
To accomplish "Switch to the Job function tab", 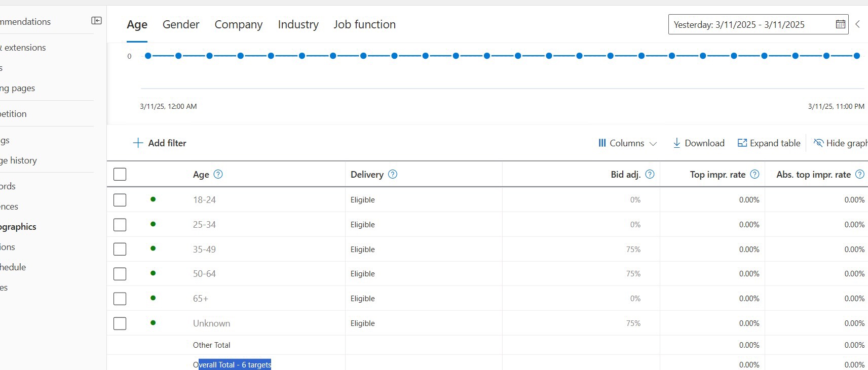I will coord(364,24).
